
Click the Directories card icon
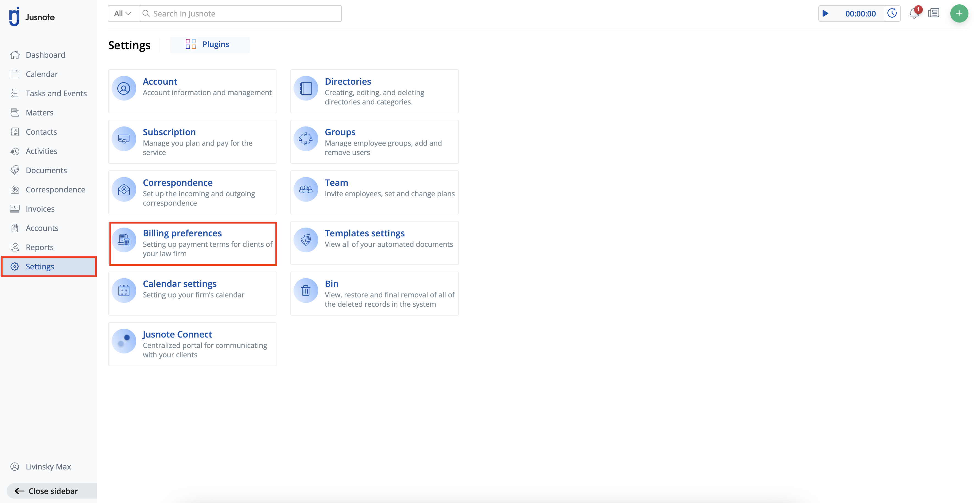(306, 88)
